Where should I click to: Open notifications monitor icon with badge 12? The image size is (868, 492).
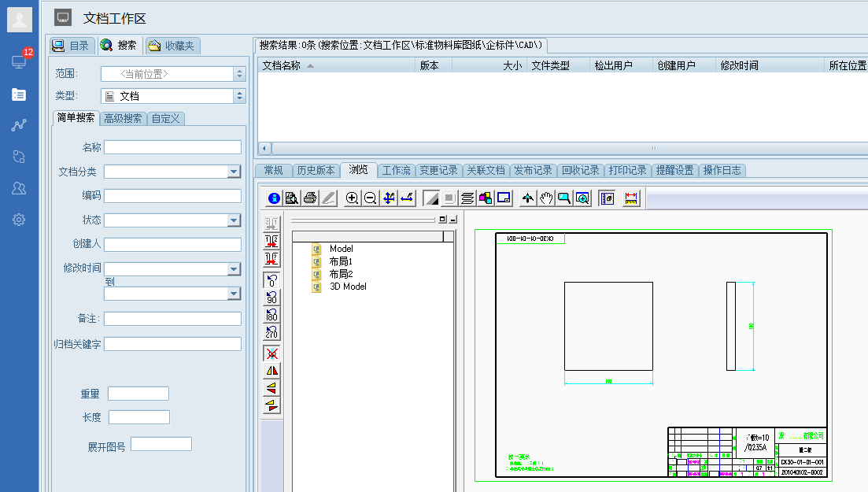[x=20, y=61]
